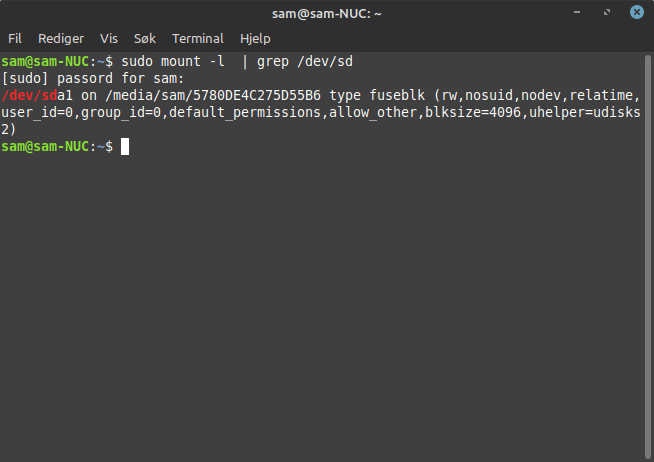
Task: Click the '[sudo] passord for sam:' line
Action: 93,78
